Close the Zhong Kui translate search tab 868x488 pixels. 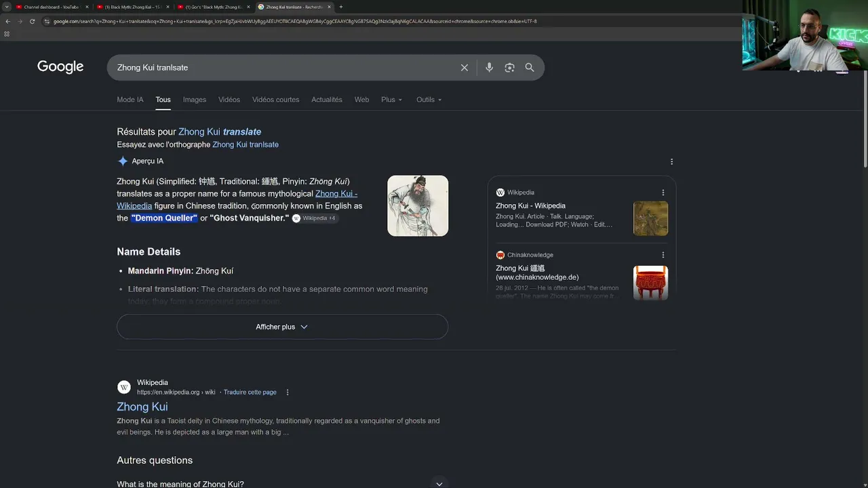(329, 7)
